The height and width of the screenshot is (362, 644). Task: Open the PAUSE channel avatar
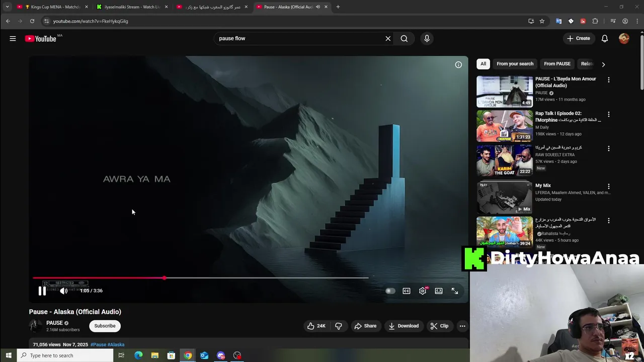[x=35, y=326]
